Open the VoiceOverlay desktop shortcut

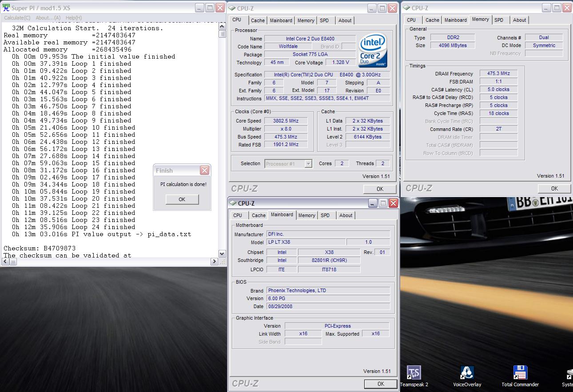click(x=467, y=376)
